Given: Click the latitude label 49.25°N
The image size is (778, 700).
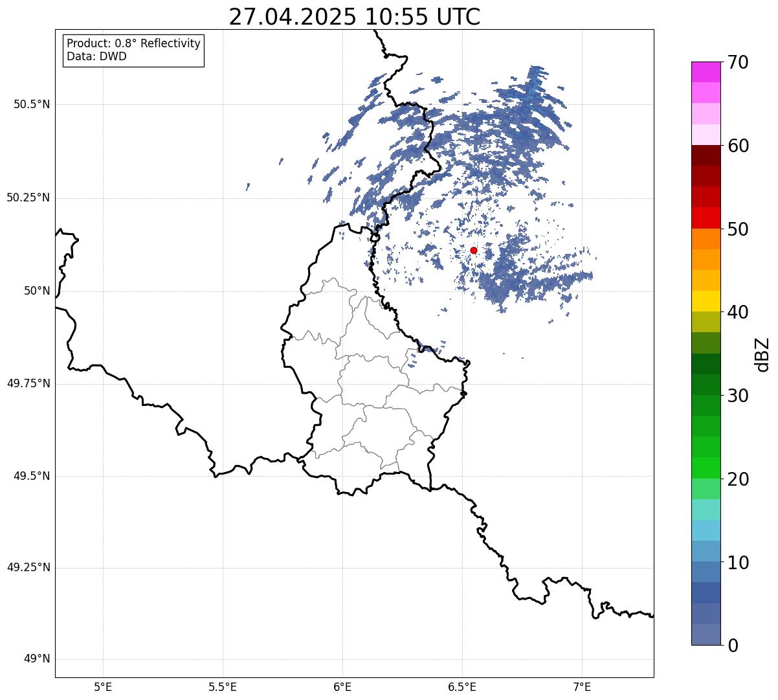Looking at the screenshot, I should point(28,568).
